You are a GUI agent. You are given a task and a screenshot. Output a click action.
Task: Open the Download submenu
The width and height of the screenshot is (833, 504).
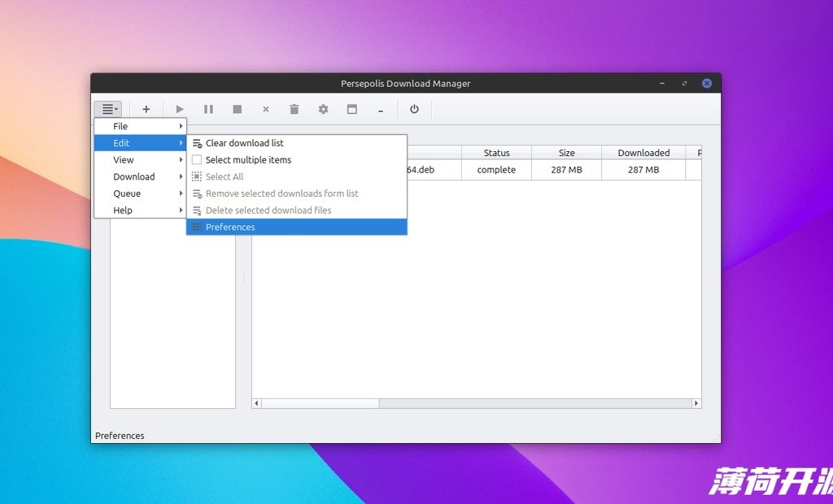coord(140,177)
